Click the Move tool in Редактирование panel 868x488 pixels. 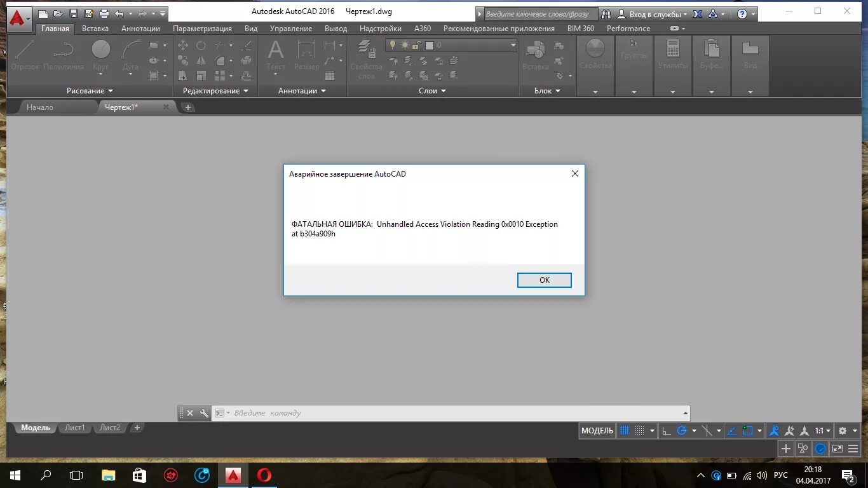click(x=183, y=45)
